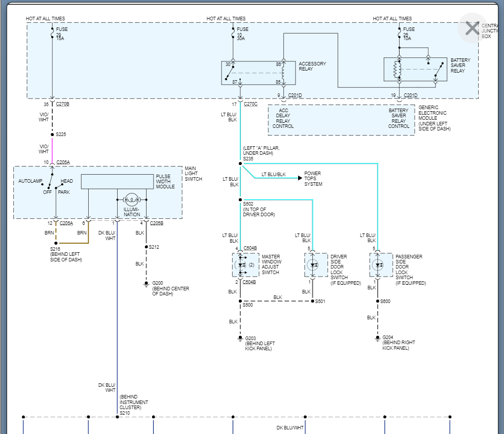Select the S210 splice behind instrument cluster
This screenshot has height=434, width=504.
pyautogui.click(x=117, y=416)
